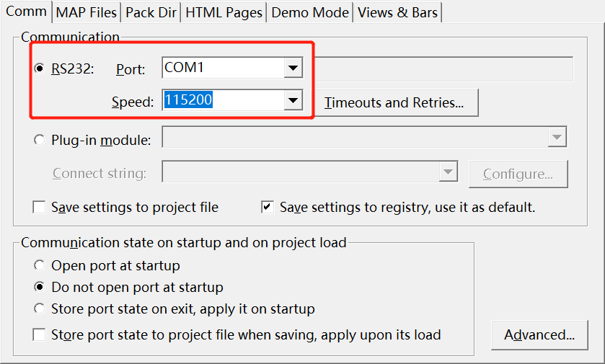Expand the Port COM1 dropdown arrow
This screenshot has height=364, width=605.
pyautogui.click(x=292, y=68)
